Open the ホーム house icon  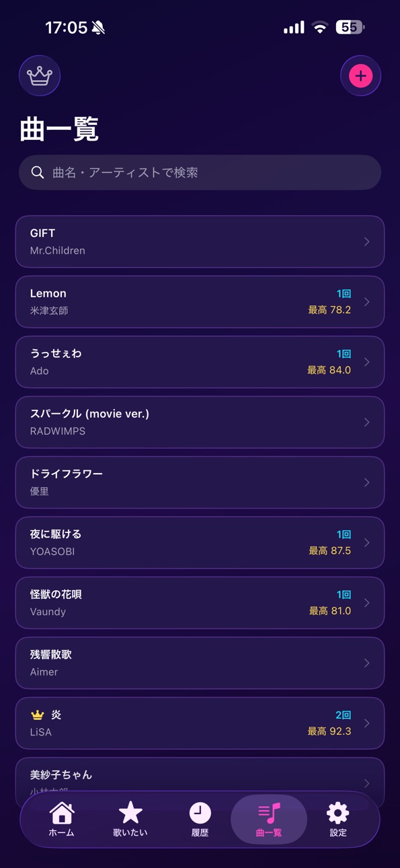click(x=62, y=813)
